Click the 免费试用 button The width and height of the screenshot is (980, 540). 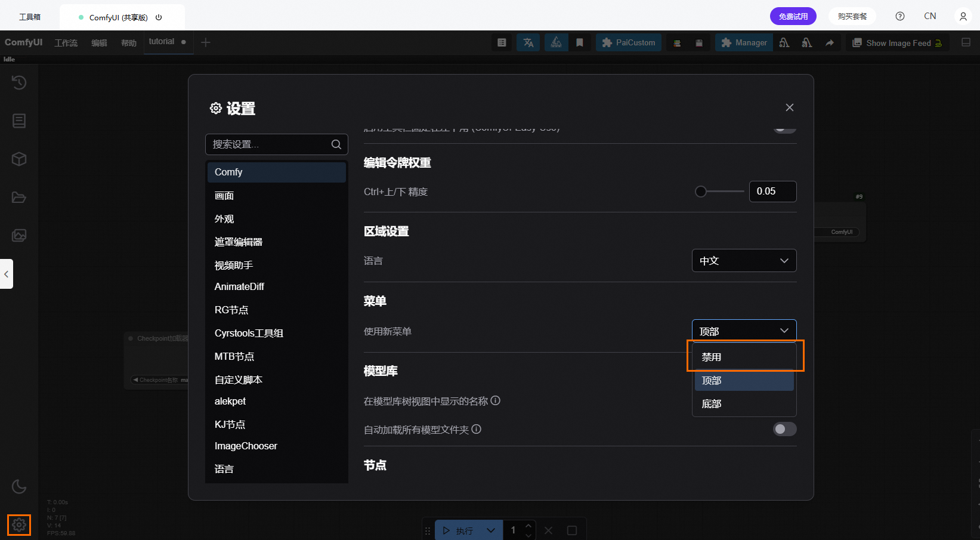pos(793,16)
